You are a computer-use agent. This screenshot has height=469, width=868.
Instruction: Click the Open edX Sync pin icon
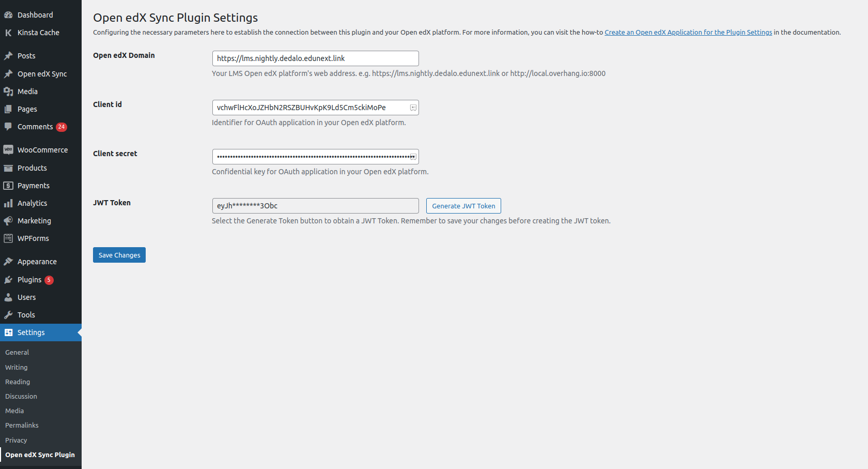coord(8,74)
